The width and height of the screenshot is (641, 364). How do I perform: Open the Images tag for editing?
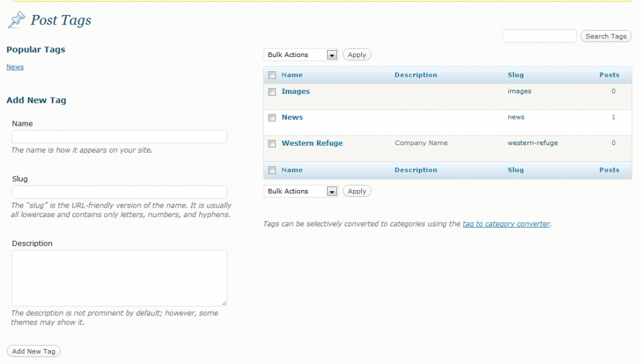tap(295, 91)
